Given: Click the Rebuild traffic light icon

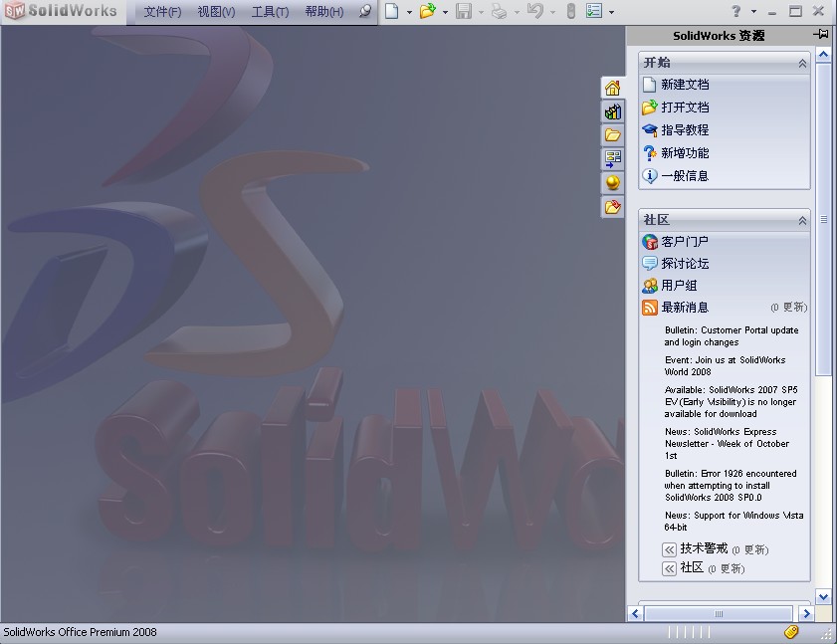Looking at the screenshot, I should coord(570,11).
